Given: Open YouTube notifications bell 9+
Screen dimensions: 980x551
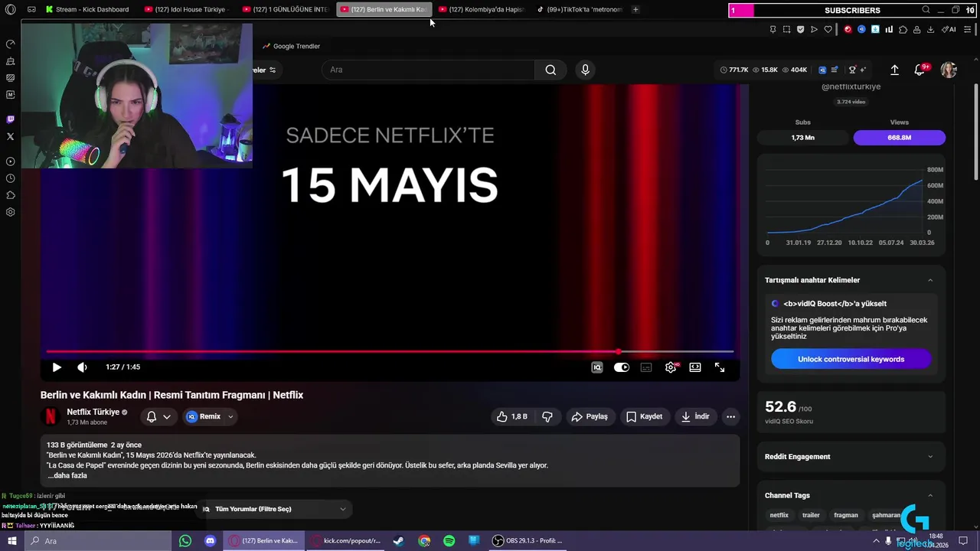Looking at the screenshot, I should coord(920,70).
